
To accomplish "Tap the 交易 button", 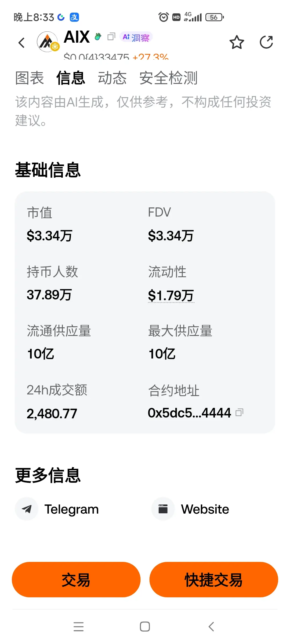I will click(76, 580).
